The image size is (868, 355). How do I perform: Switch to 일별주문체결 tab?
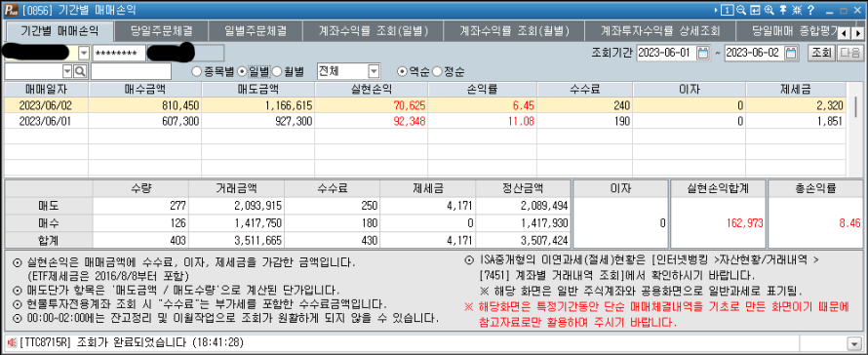click(256, 30)
